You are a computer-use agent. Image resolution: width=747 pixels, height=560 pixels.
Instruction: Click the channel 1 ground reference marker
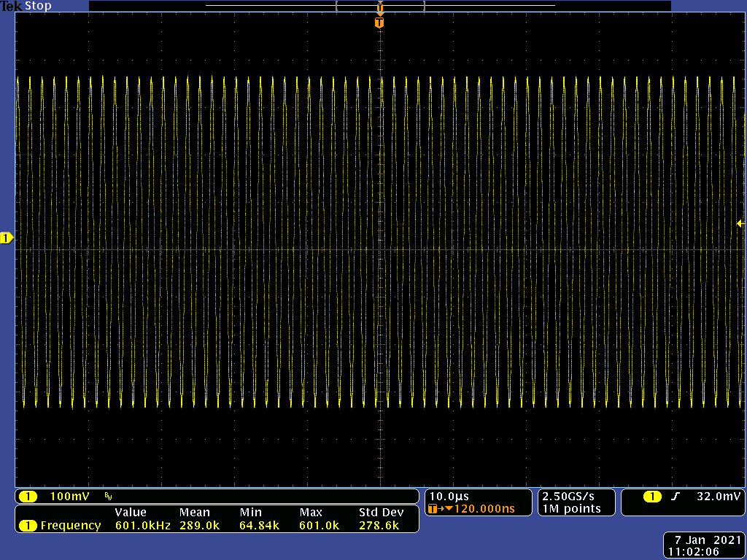[7, 238]
